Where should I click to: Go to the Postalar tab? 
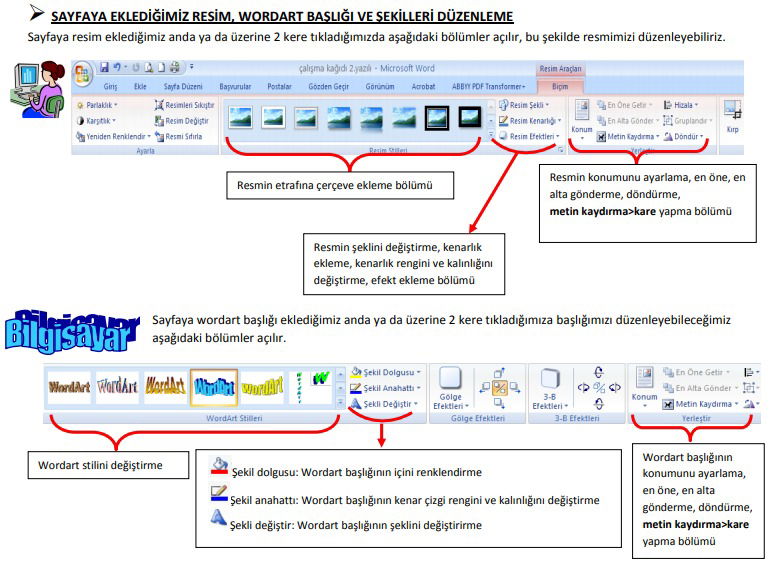[279, 87]
